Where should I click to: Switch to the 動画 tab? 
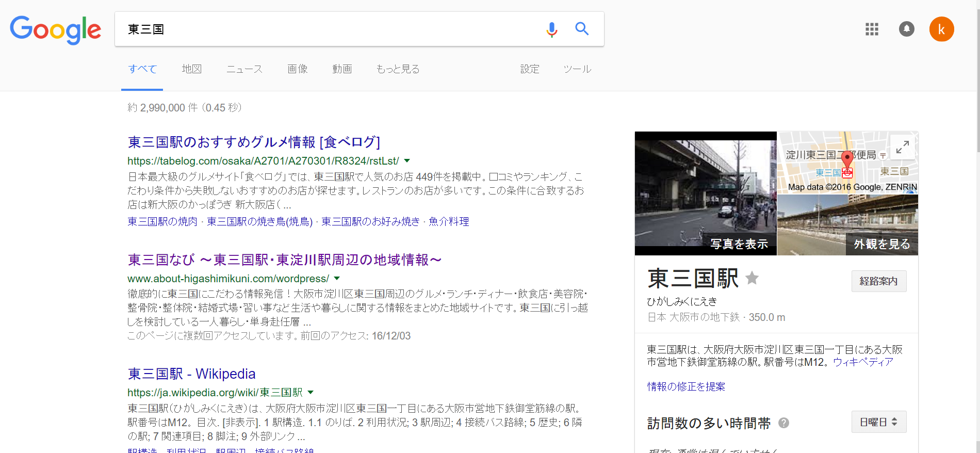pos(342,69)
